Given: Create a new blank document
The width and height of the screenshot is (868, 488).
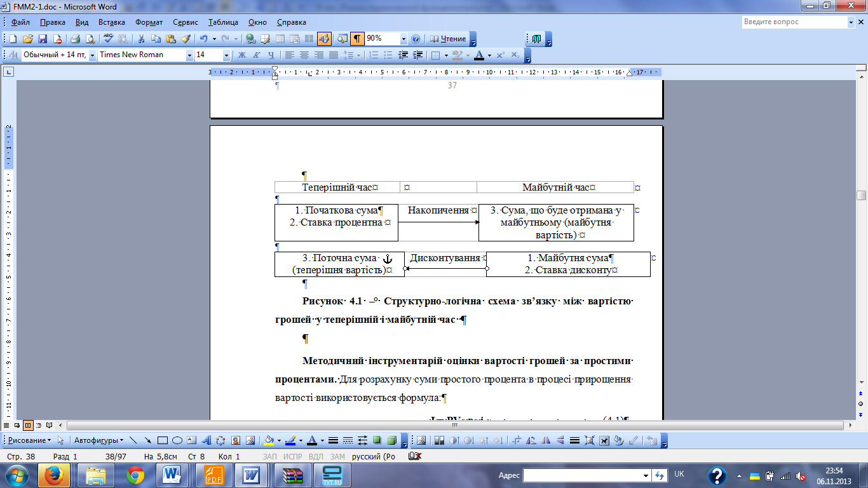Looking at the screenshot, I should coord(13,39).
